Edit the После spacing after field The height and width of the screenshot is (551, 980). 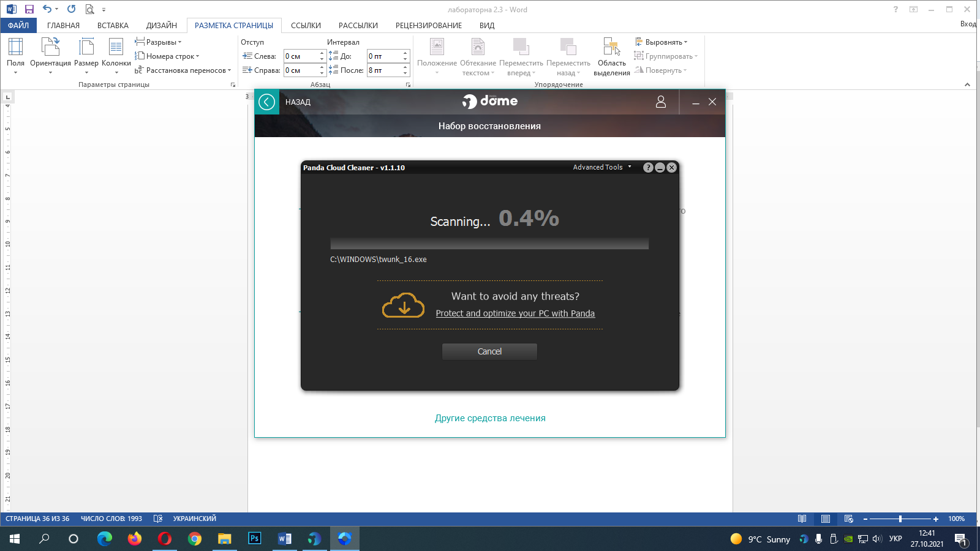[x=384, y=70]
